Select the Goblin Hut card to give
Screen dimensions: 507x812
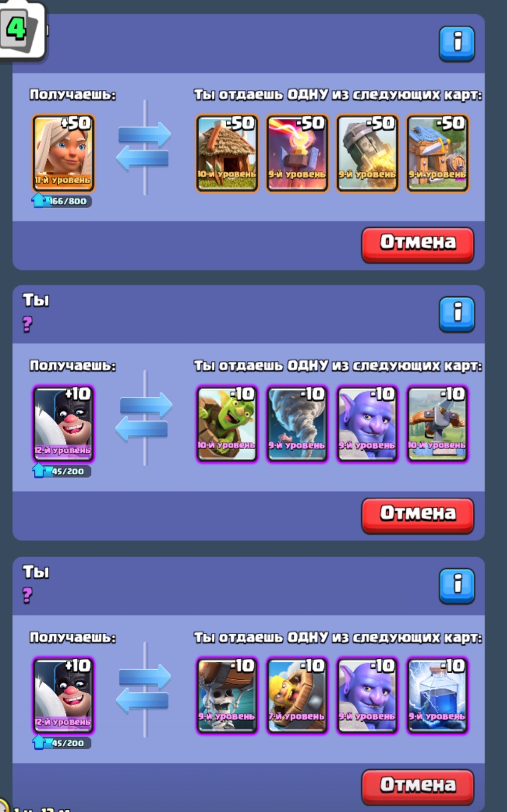(227, 153)
